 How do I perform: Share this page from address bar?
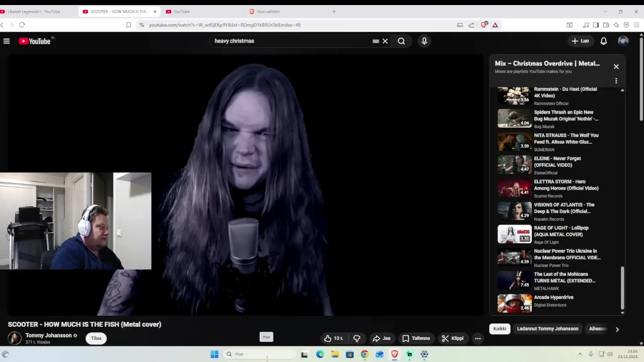coord(471,25)
